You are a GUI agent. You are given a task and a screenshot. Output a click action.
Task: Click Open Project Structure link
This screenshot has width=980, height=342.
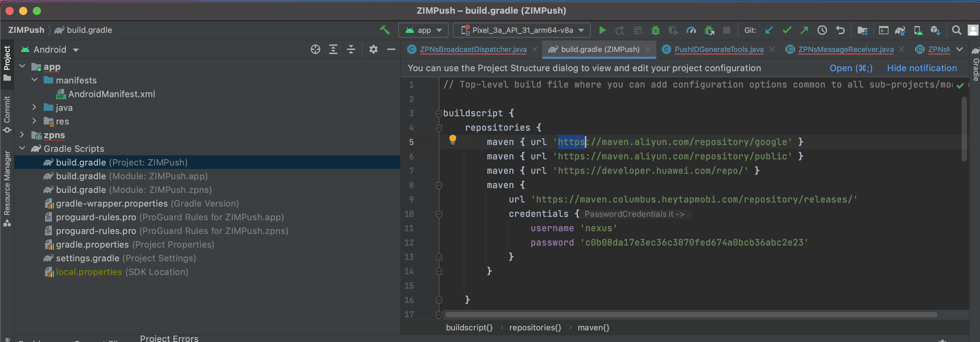pos(851,68)
